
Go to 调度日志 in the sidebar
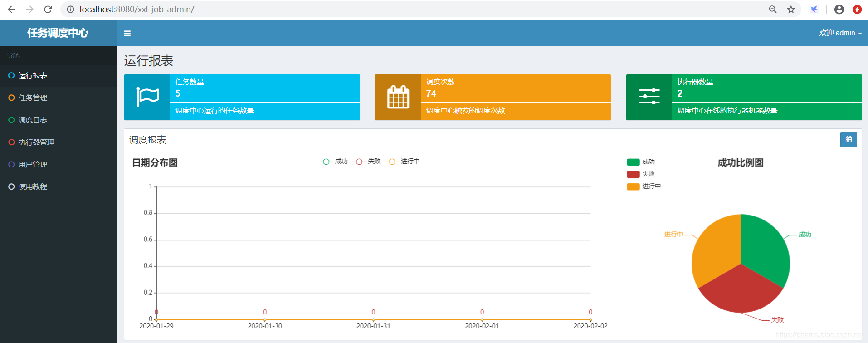click(58, 120)
